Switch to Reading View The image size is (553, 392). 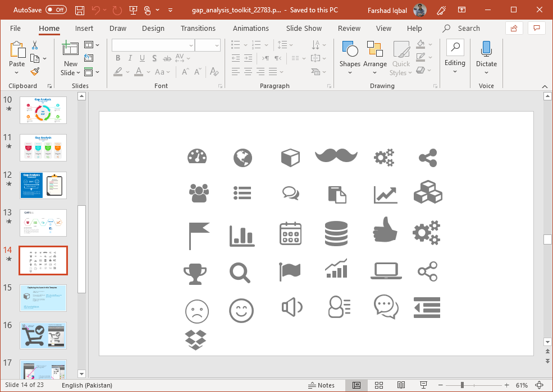[x=401, y=385]
